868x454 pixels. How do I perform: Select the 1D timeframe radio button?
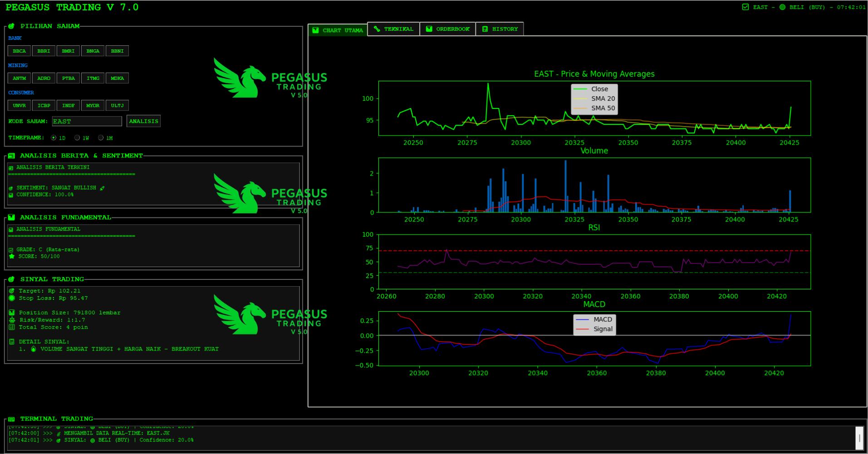click(x=54, y=138)
